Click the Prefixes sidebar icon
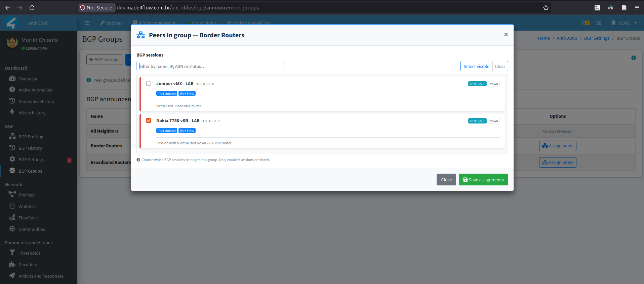The height and width of the screenshot is (284, 644). 12,194
